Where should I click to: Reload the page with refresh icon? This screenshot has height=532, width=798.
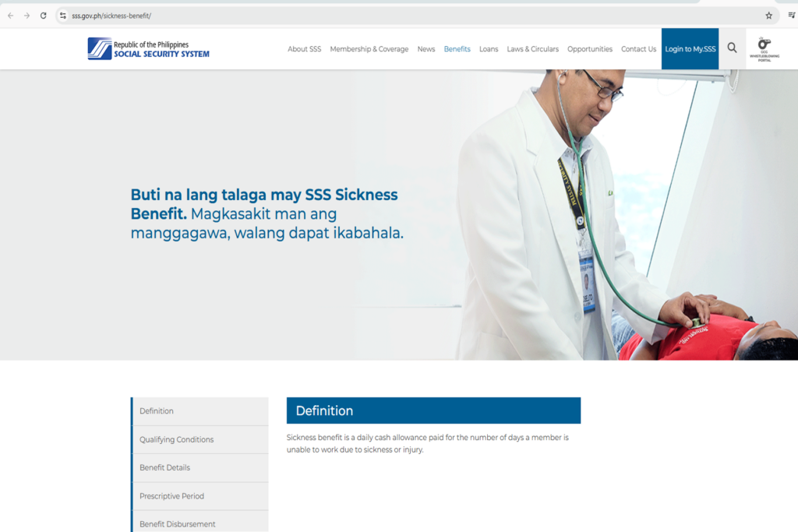tap(44, 16)
